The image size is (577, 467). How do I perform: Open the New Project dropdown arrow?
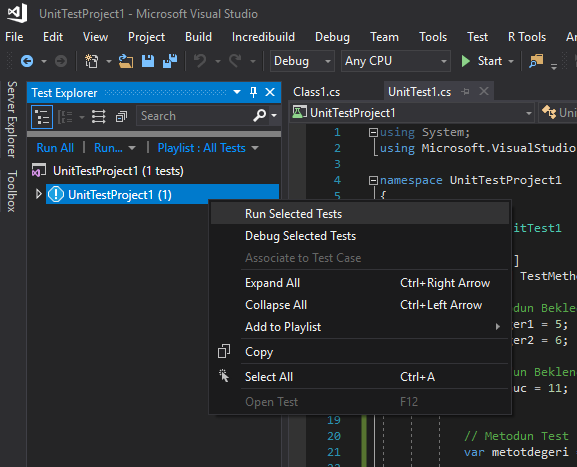tap(109, 61)
